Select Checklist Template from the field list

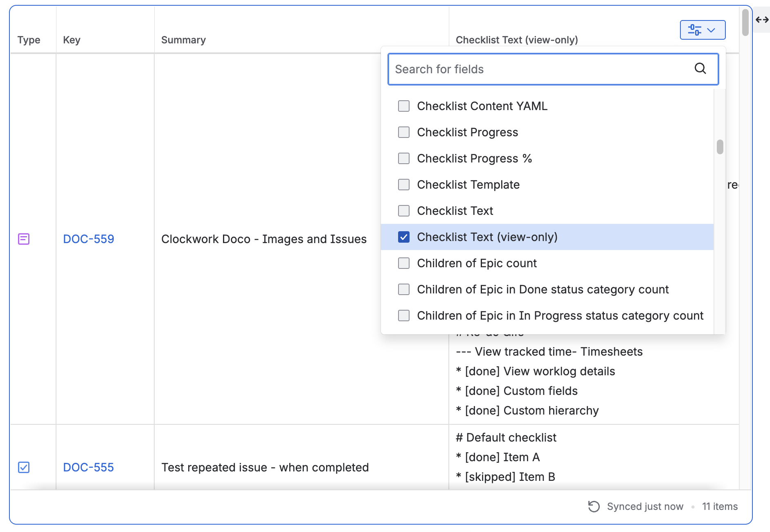(468, 185)
